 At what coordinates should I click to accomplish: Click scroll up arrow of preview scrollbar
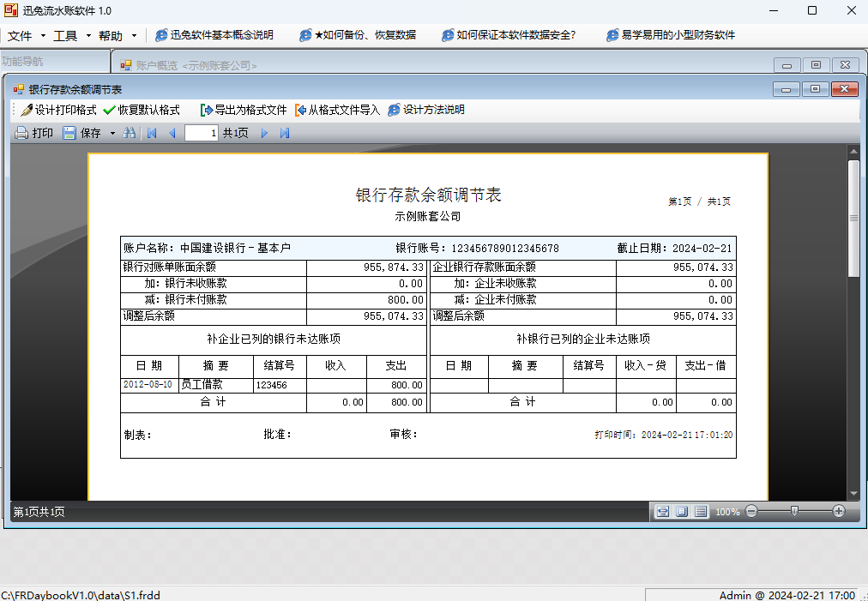click(x=853, y=151)
